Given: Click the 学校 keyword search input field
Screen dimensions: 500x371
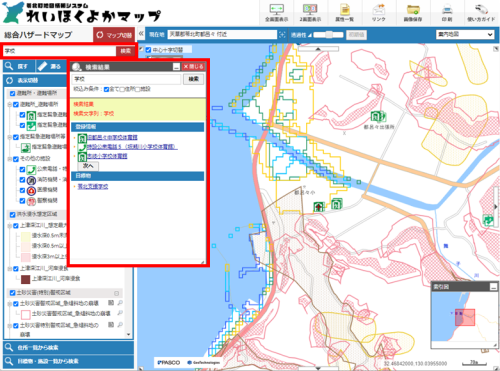Looking at the screenshot, I should click(x=59, y=51).
